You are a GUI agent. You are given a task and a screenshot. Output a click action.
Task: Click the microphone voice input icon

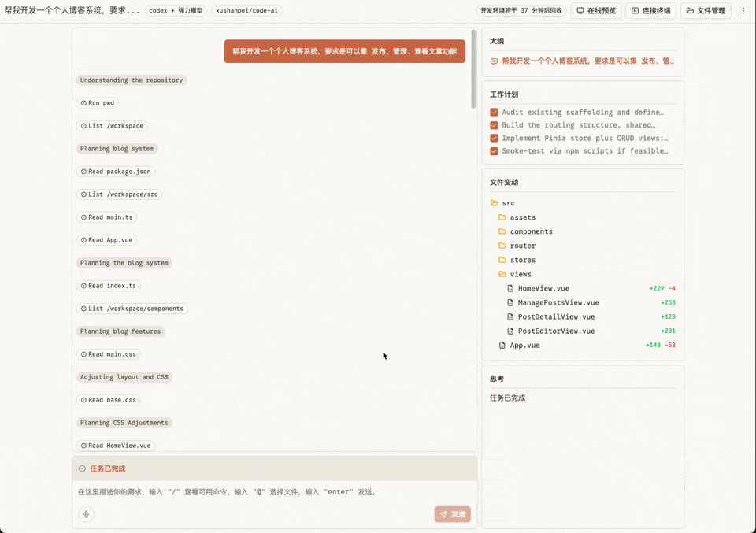click(x=87, y=514)
